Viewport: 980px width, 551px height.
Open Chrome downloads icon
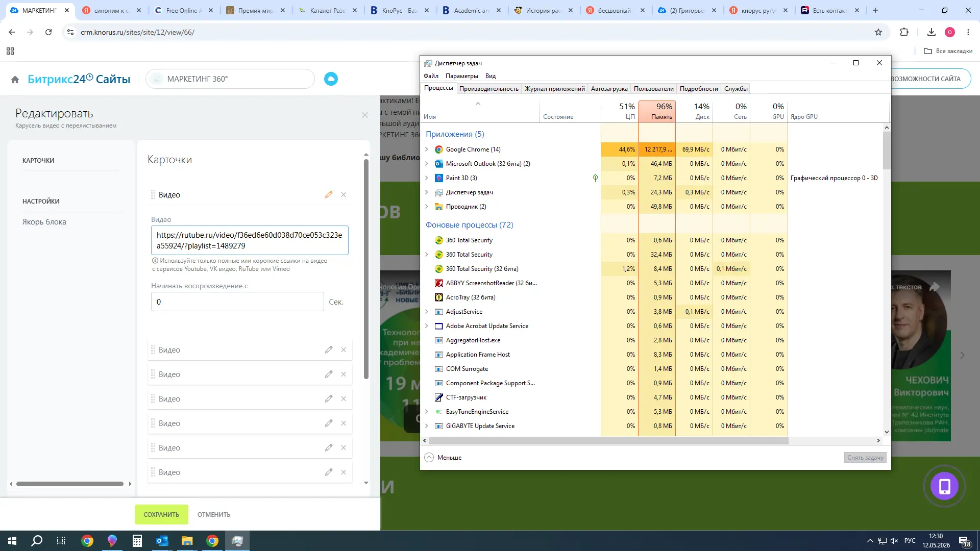click(x=931, y=32)
